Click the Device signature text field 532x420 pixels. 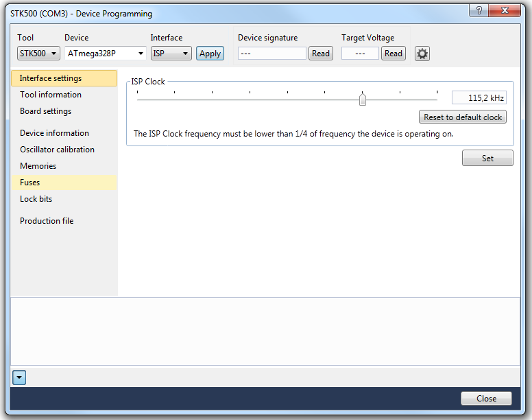[271, 54]
